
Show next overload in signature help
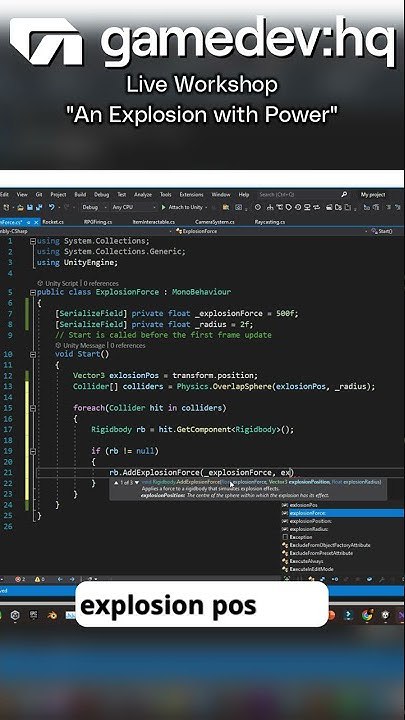coord(137,483)
